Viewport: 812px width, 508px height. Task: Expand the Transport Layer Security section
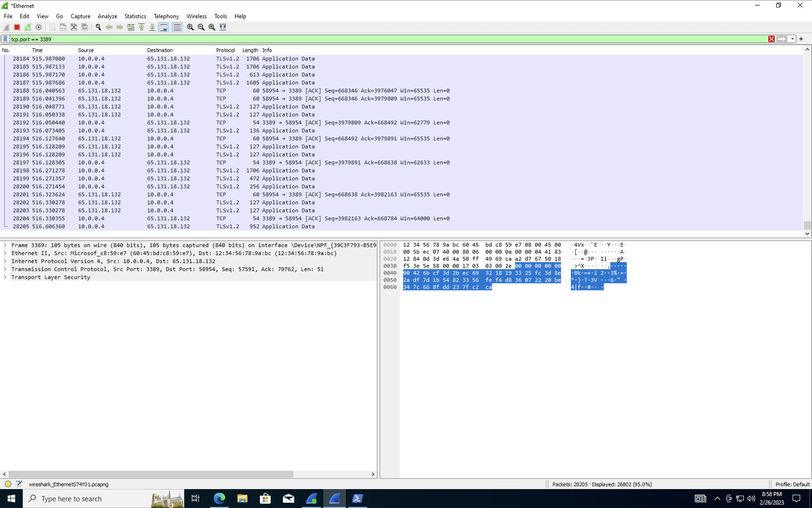point(5,277)
